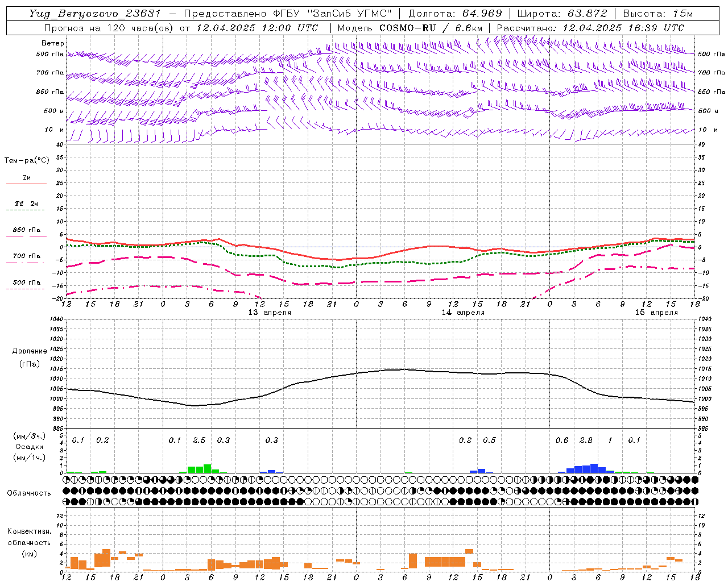Click the elevation label Высота: 15м
Image resolution: width=728 pixels, height=582 pixels.
[658, 14]
